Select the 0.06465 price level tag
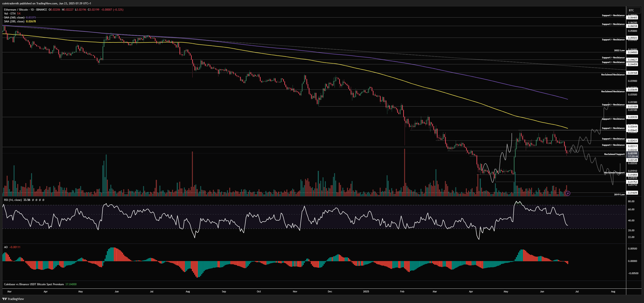This screenshot has height=303, width=644. point(632,18)
